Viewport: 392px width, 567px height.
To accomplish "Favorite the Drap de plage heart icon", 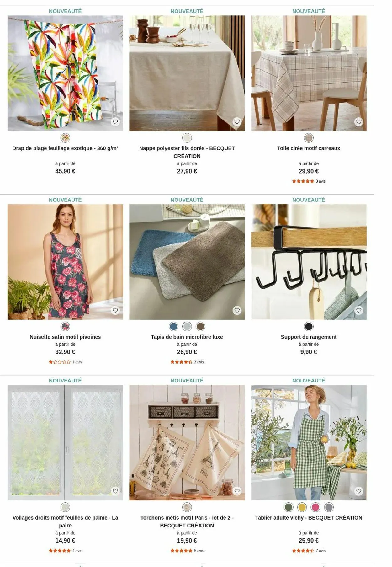I will (115, 122).
